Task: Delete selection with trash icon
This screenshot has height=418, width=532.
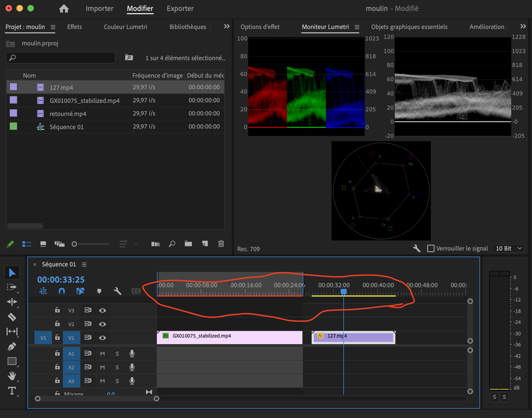Action: [x=221, y=243]
